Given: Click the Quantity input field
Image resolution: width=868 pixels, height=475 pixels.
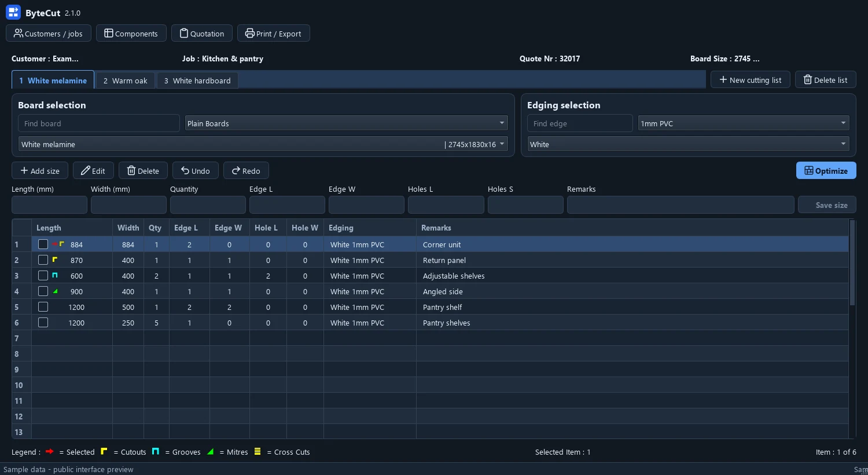Looking at the screenshot, I should tap(208, 204).
